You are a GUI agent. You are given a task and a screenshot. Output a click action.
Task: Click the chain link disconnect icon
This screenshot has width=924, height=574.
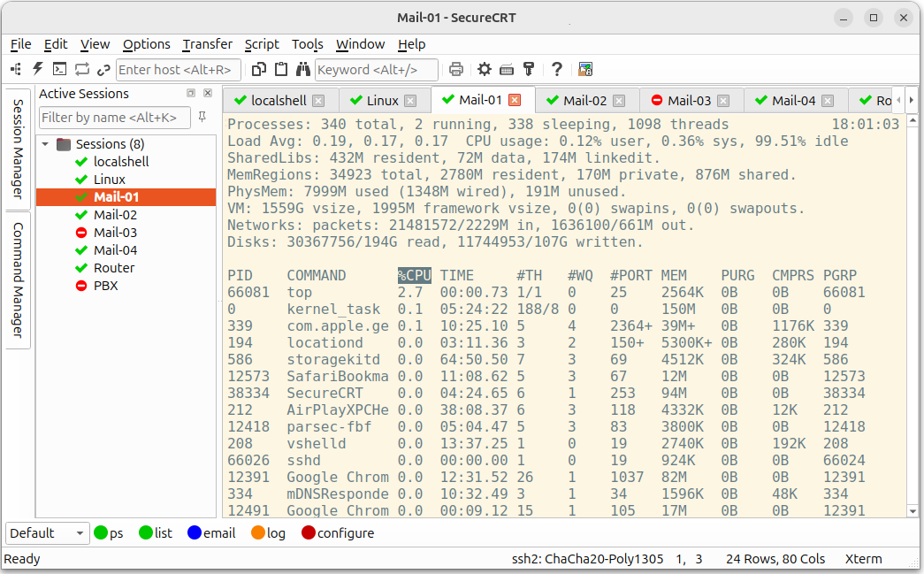pos(103,70)
